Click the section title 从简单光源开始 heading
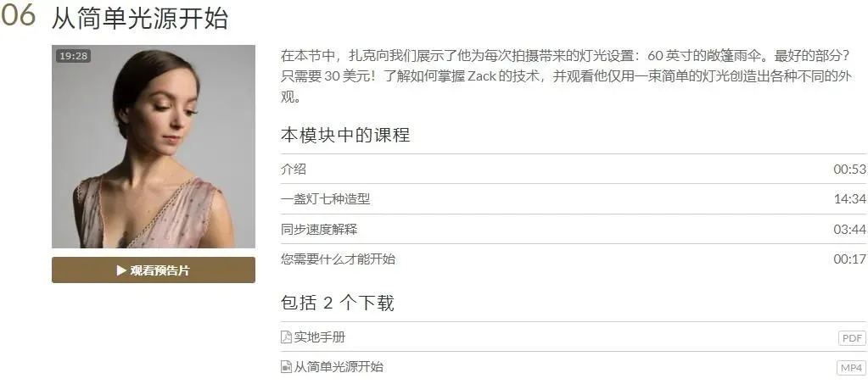This screenshot has width=868, height=384. tap(139, 19)
